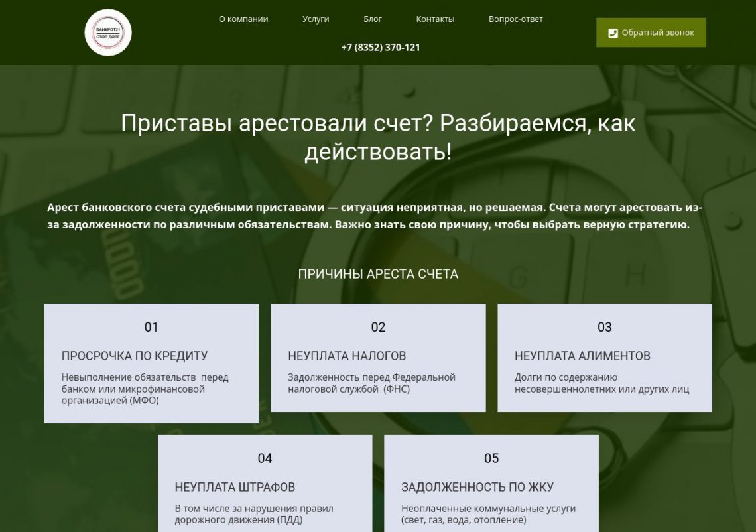This screenshot has width=756, height=532.
Task: Select card 04 "Неуплата штрафов"
Action: pos(265,488)
